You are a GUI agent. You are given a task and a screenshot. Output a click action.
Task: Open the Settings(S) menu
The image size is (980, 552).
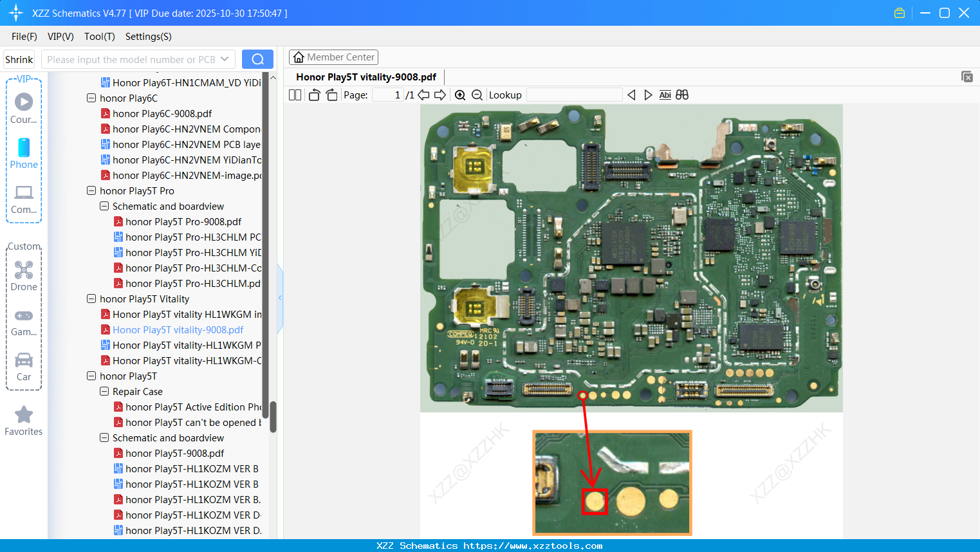(149, 37)
